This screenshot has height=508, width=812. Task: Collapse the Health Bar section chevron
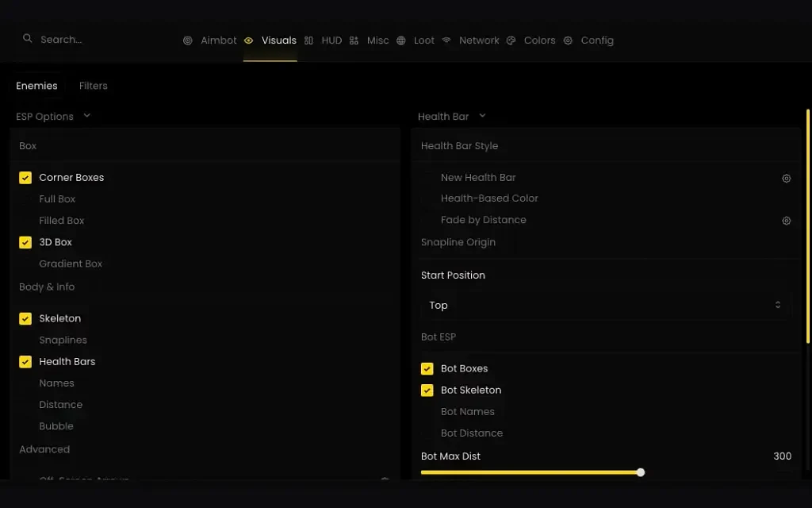483,116
